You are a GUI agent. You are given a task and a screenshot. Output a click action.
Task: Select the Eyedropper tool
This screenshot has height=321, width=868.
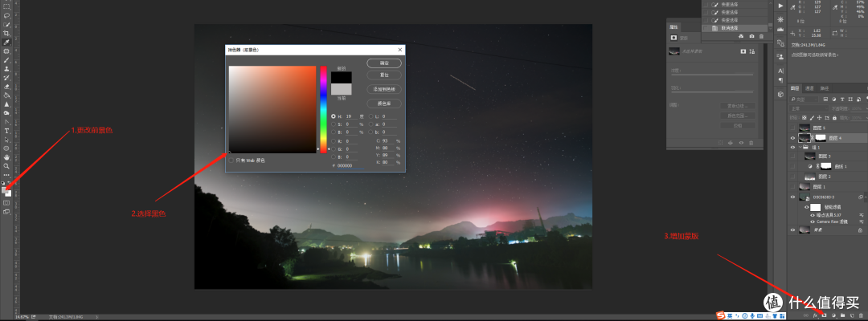6,42
